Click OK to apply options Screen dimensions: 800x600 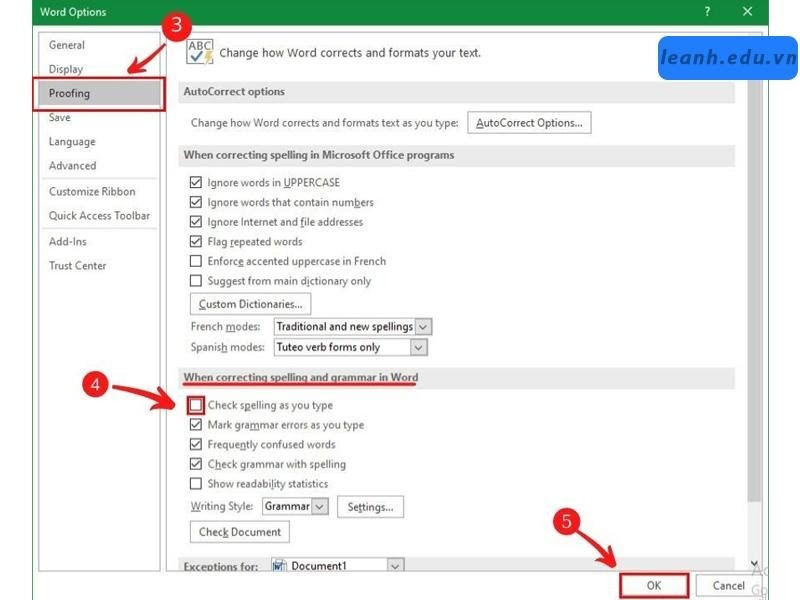(x=654, y=585)
